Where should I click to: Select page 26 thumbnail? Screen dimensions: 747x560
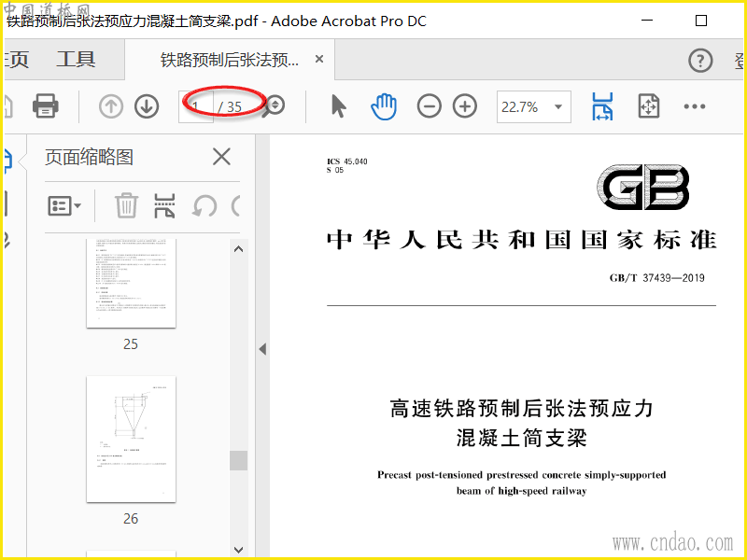coord(131,439)
